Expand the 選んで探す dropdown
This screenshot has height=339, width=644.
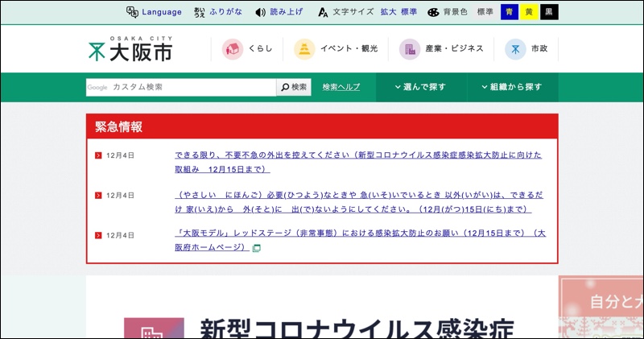(x=421, y=87)
